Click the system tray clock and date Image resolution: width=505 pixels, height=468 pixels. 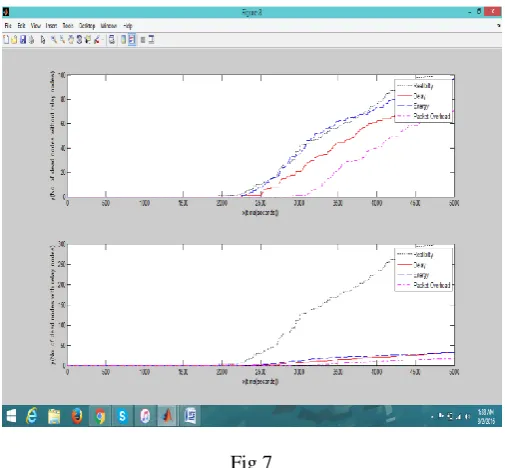(x=485, y=416)
